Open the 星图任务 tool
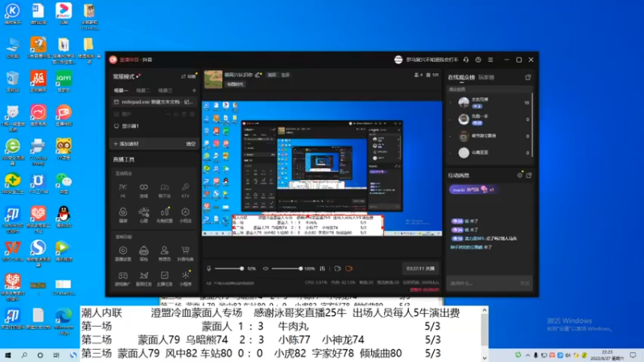The height and width of the screenshot is (362, 644). tap(144, 278)
